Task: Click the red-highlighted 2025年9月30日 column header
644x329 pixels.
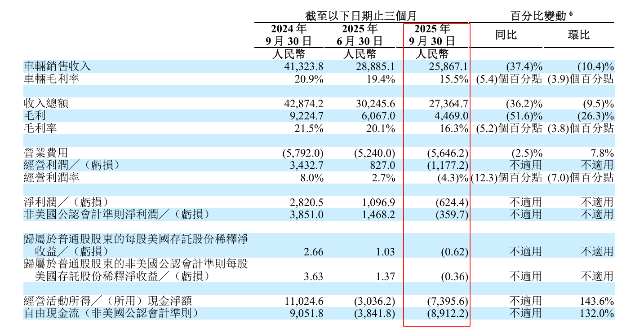Action: coord(432,34)
